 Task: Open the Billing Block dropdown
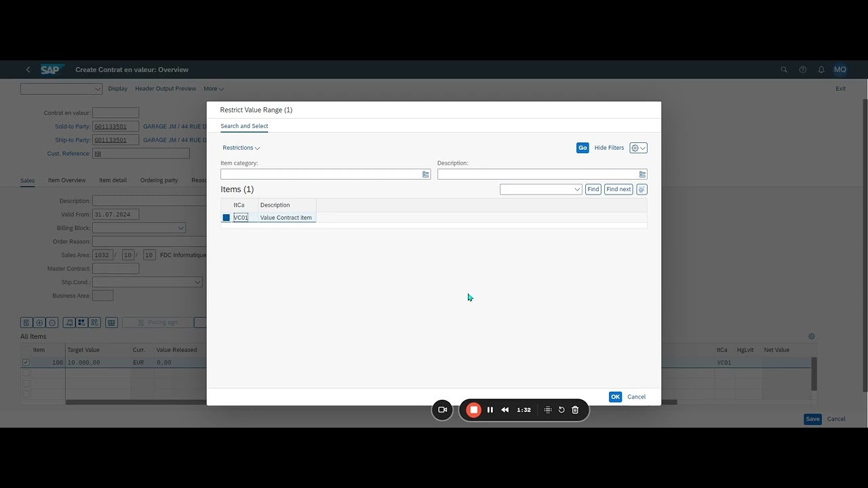(180, 228)
